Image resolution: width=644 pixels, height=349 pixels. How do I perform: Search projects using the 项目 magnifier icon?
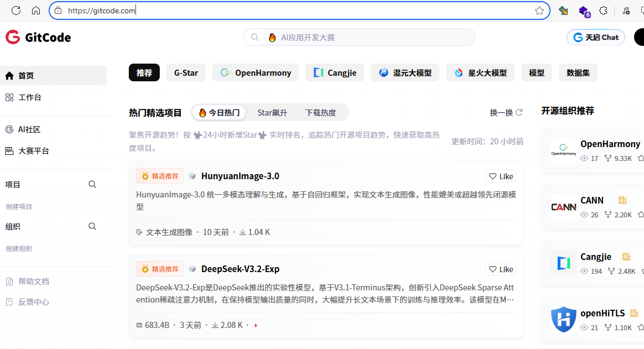point(92,185)
